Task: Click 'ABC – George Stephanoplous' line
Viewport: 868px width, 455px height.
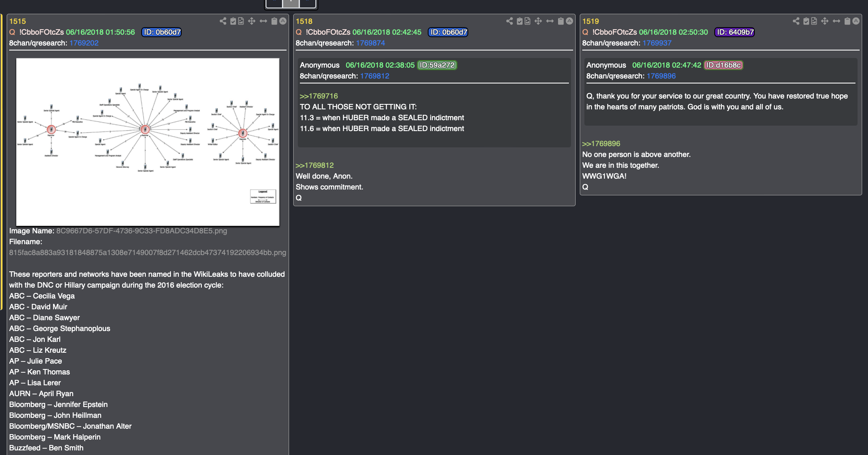Action: point(60,329)
